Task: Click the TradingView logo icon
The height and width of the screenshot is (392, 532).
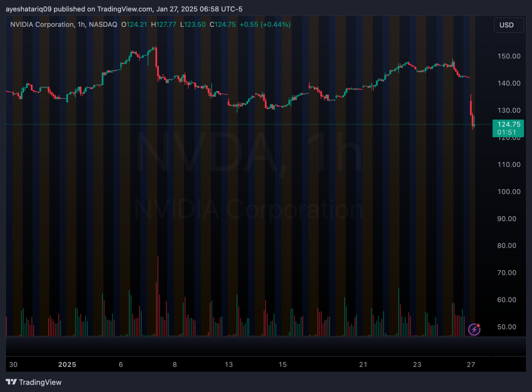Action: point(11,382)
